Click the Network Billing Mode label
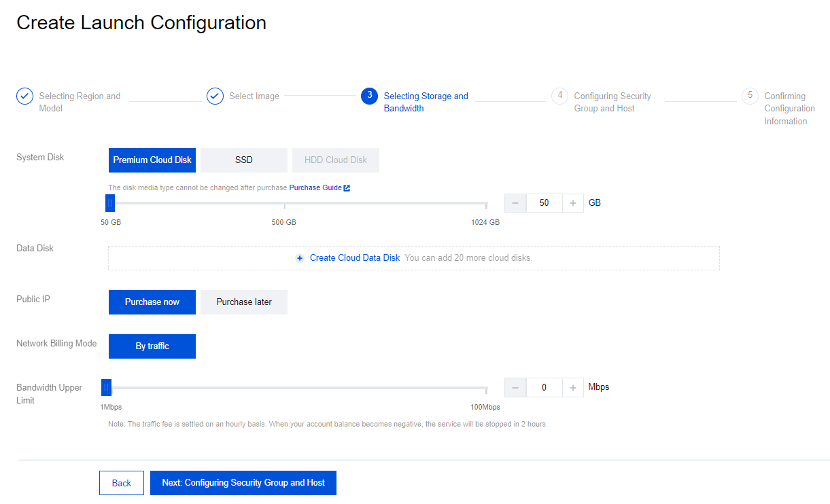The width and height of the screenshot is (830, 504). pyautogui.click(x=56, y=344)
